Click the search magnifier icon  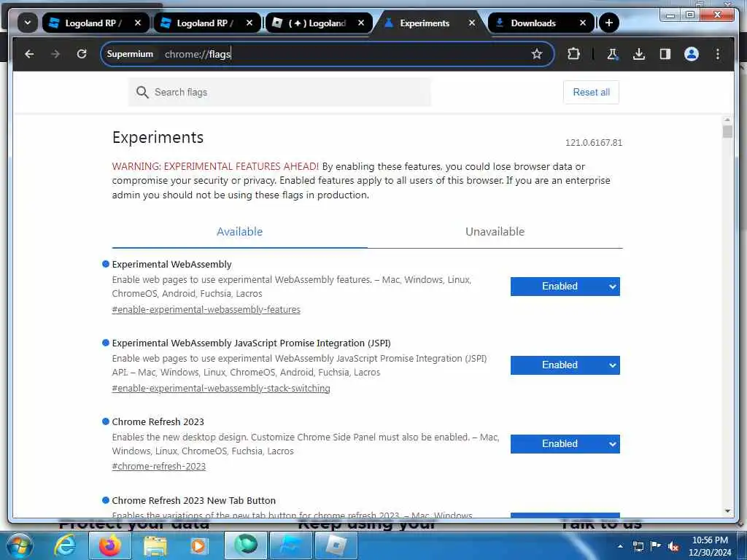click(142, 93)
